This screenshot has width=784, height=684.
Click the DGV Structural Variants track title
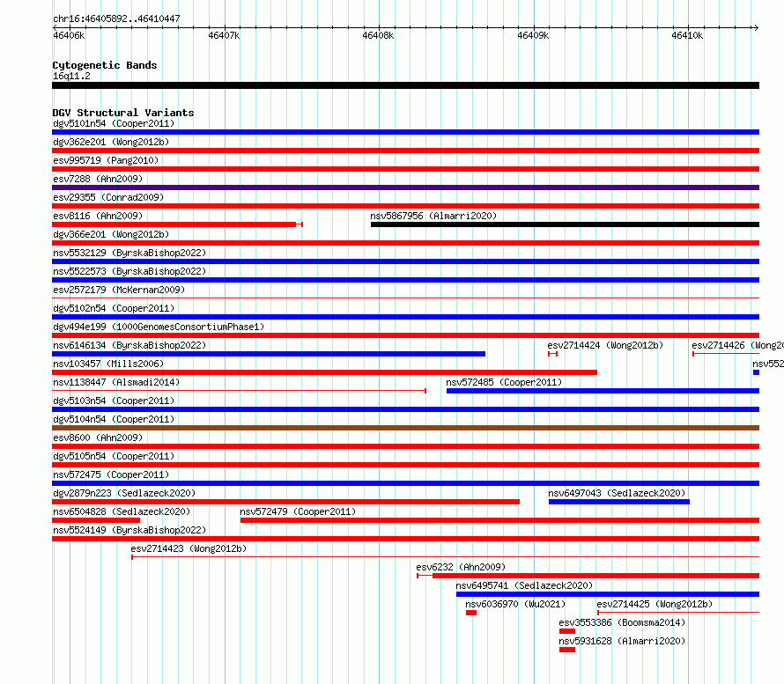pos(123,113)
